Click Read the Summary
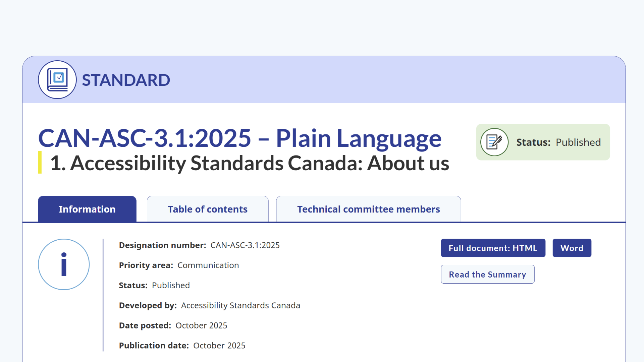The image size is (644, 362). pyautogui.click(x=487, y=274)
